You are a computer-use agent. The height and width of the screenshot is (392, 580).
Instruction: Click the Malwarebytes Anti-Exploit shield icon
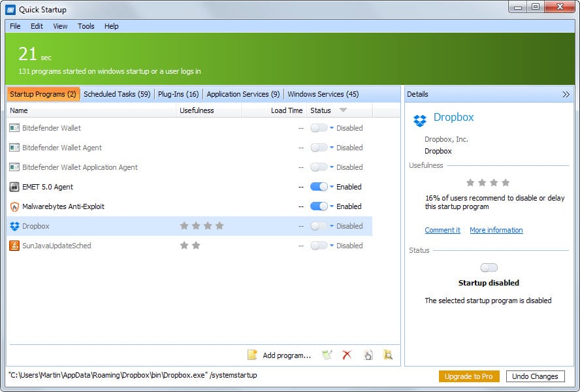[14, 206]
